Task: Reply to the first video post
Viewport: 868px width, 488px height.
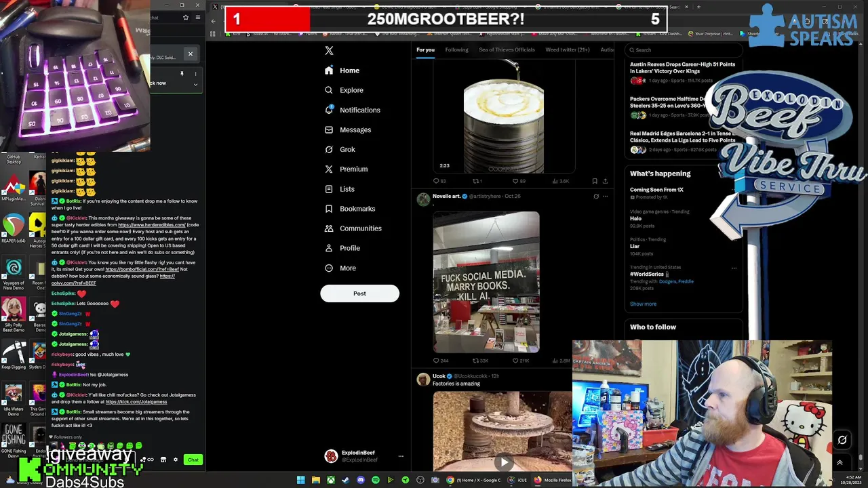Action: [439, 181]
